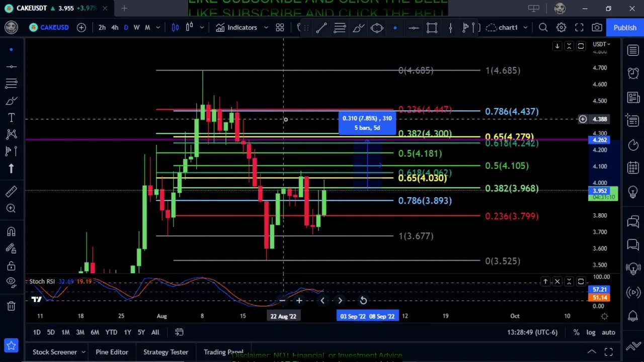This screenshot has height=362, width=644.
Task: Open the trend line tools in left sidebar
Action: click(x=11, y=66)
